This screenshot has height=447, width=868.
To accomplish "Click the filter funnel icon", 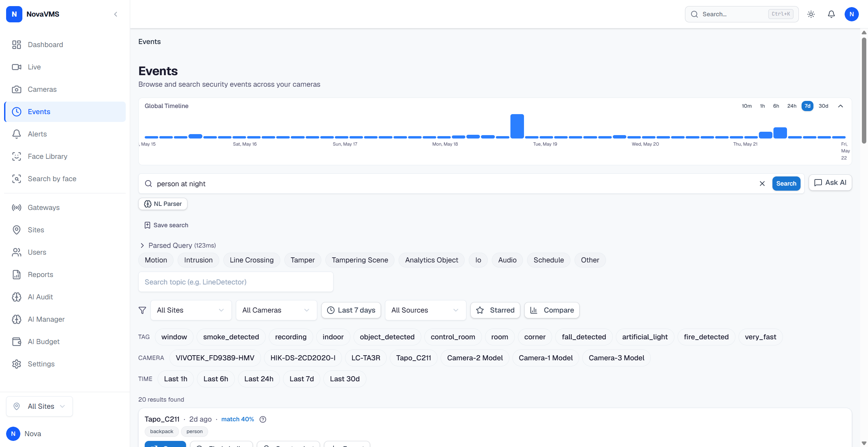I will (x=142, y=310).
